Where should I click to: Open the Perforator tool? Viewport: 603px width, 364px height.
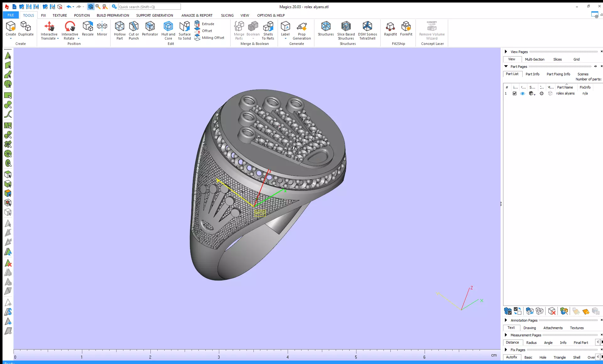click(150, 29)
